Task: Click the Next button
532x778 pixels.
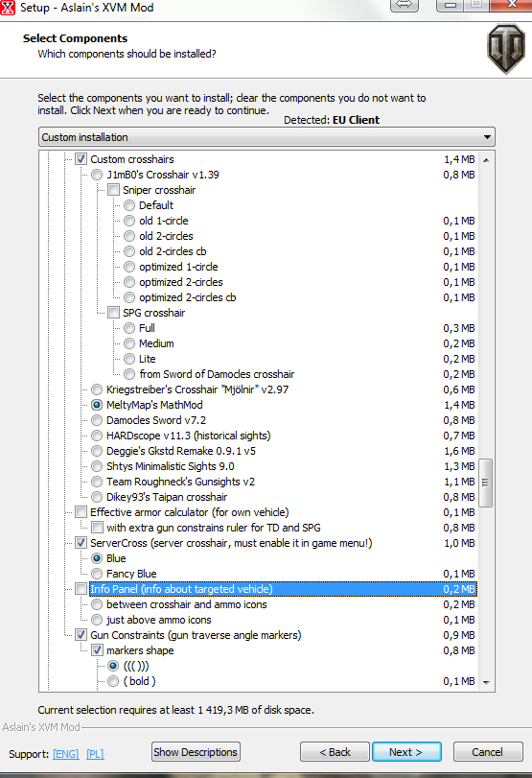Action: coord(406,752)
